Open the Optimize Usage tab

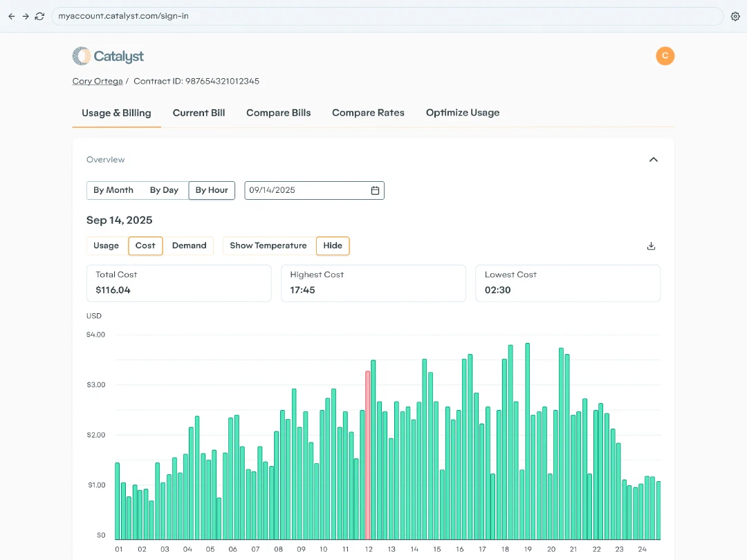(x=463, y=113)
